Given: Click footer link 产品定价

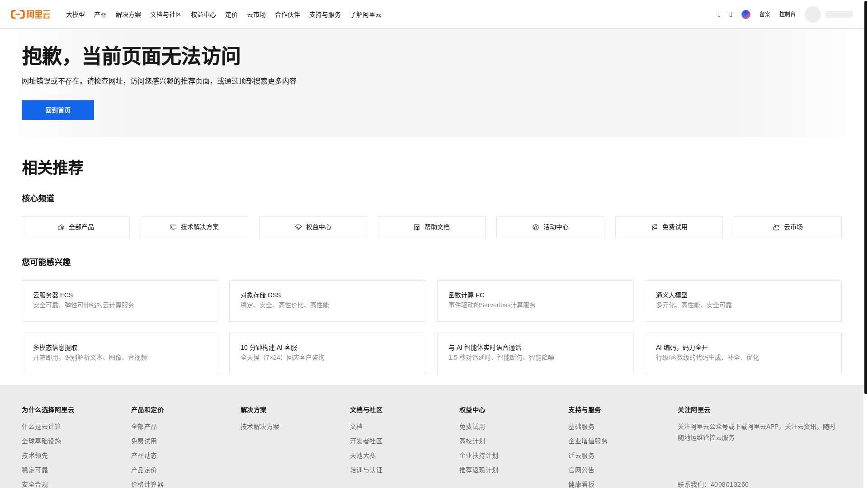Looking at the screenshot, I should coord(144,470).
